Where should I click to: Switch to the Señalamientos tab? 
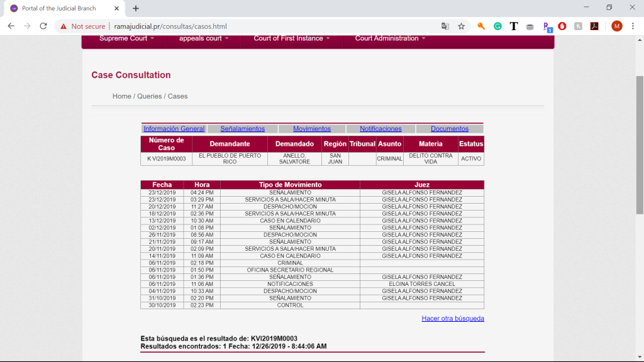242,129
